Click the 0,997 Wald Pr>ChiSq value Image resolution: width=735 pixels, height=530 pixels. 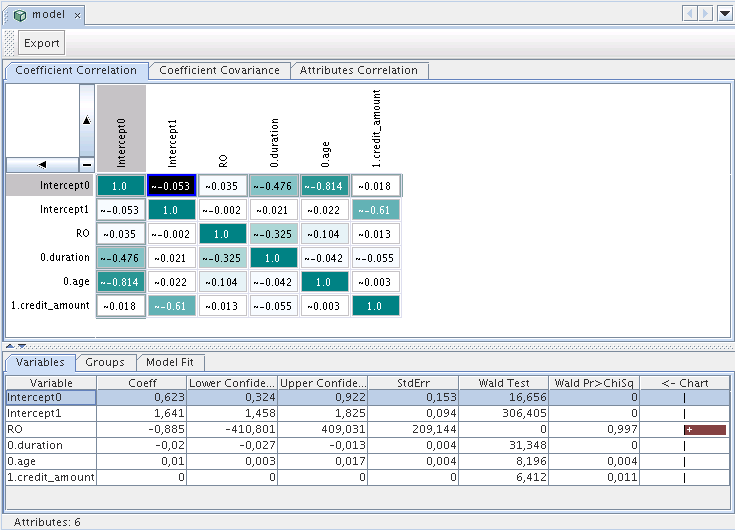tap(622, 429)
